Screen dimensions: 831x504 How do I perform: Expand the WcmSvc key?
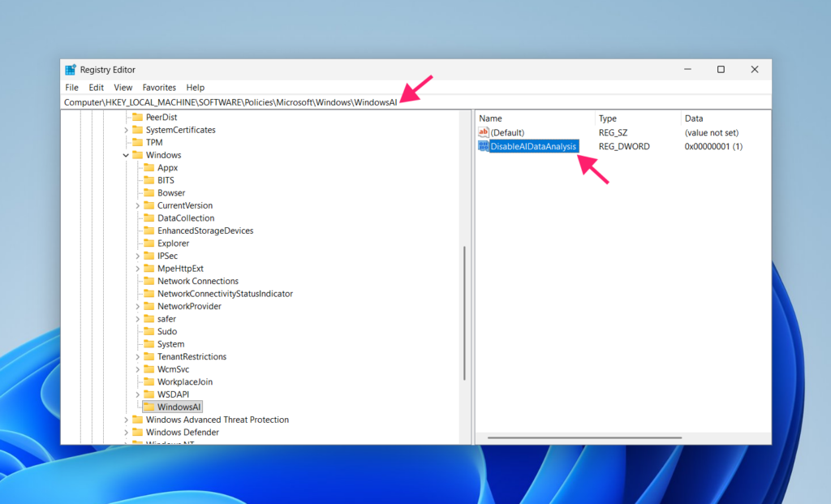[138, 369]
